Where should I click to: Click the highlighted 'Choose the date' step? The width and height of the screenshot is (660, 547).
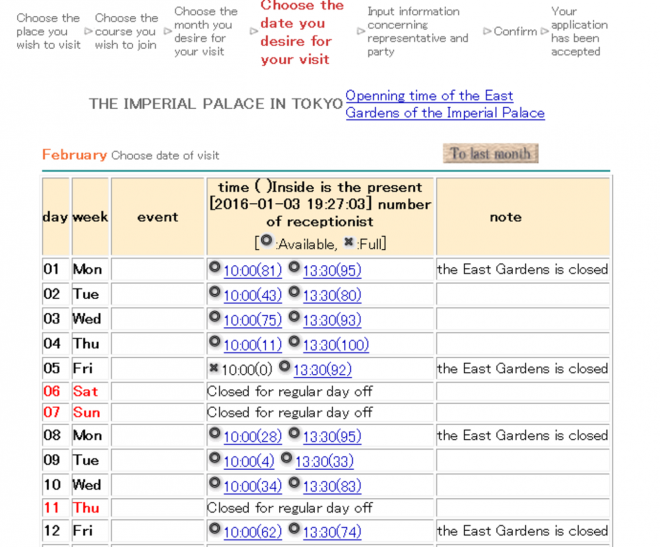302,32
